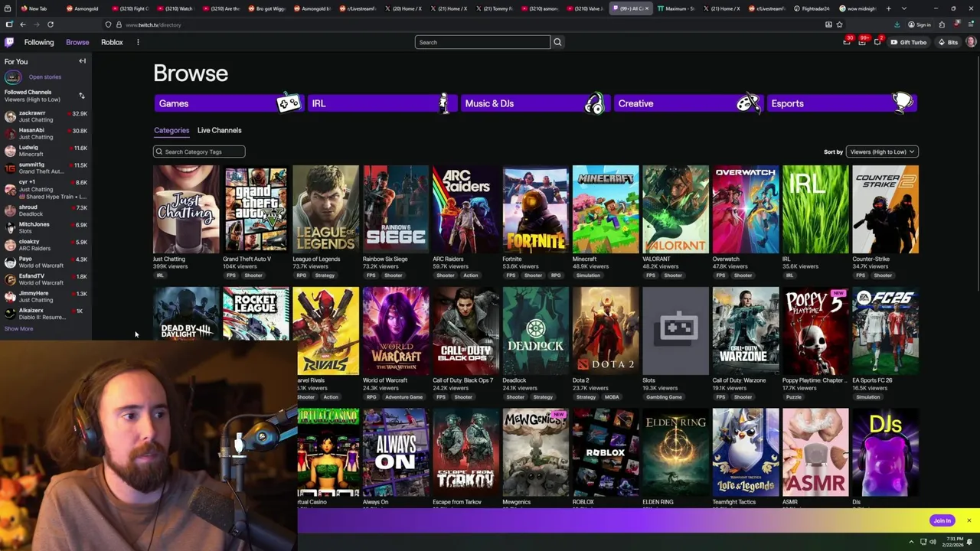
Task: Open the Deadlock category cover
Action: [x=535, y=331]
